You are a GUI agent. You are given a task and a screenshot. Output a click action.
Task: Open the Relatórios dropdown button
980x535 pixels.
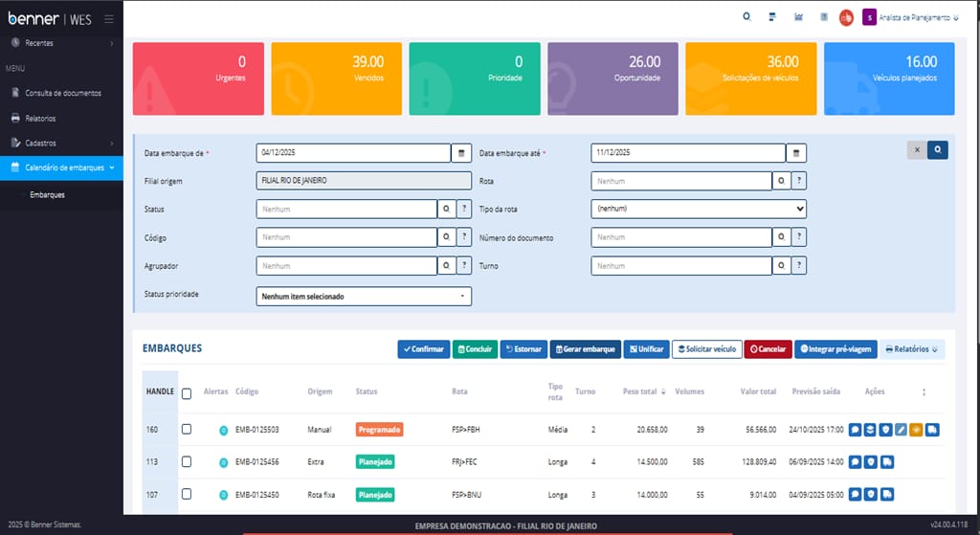point(911,349)
